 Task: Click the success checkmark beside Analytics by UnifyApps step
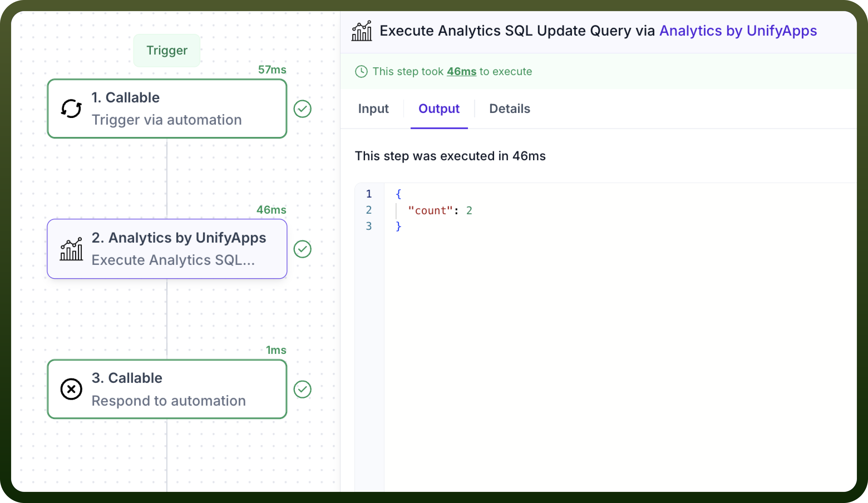[x=302, y=249]
